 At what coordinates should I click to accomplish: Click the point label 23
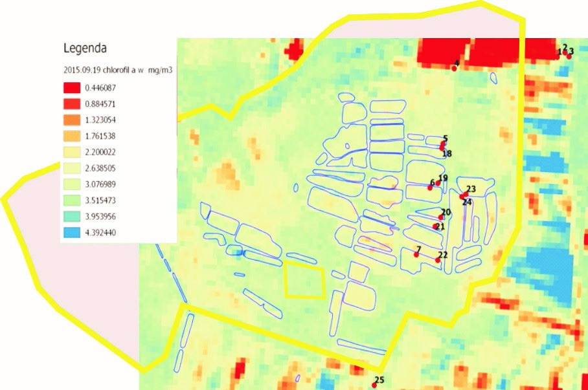(471, 190)
